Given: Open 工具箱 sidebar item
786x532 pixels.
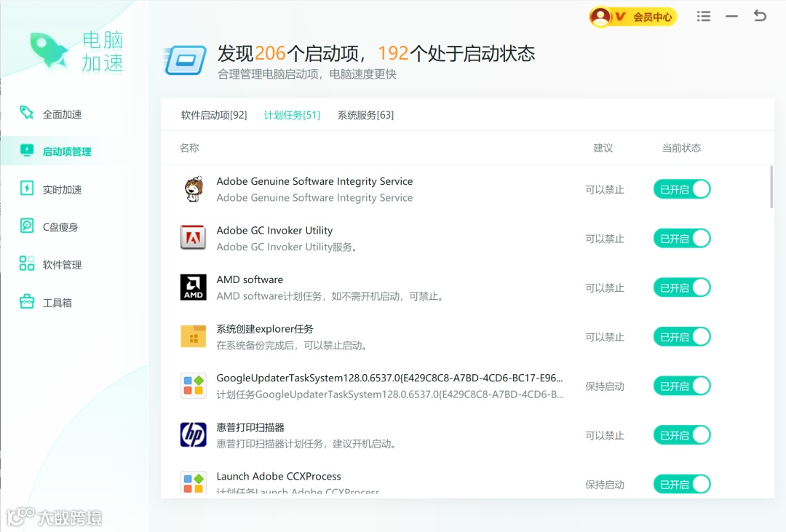Looking at the screenshot, I should pos(57,303).
